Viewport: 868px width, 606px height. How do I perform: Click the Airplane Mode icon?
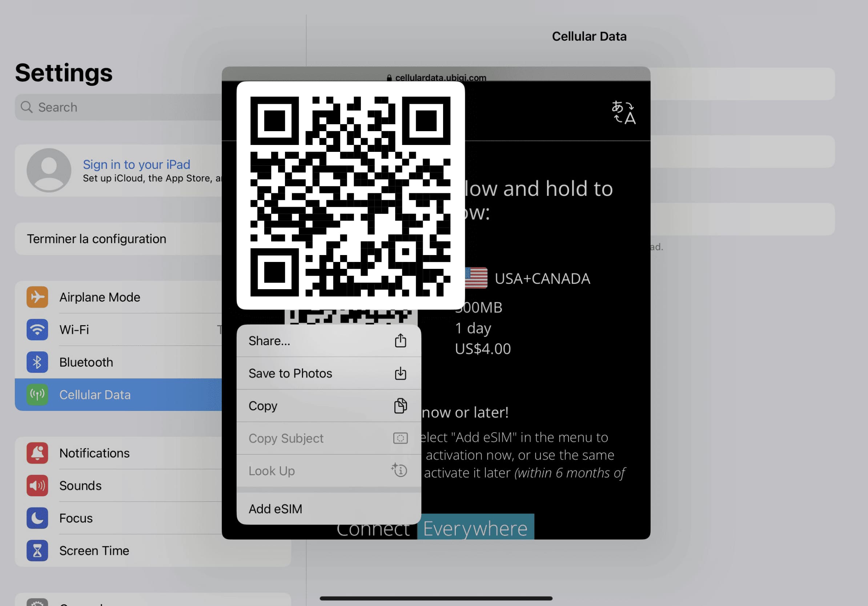(x=37, y=297)
